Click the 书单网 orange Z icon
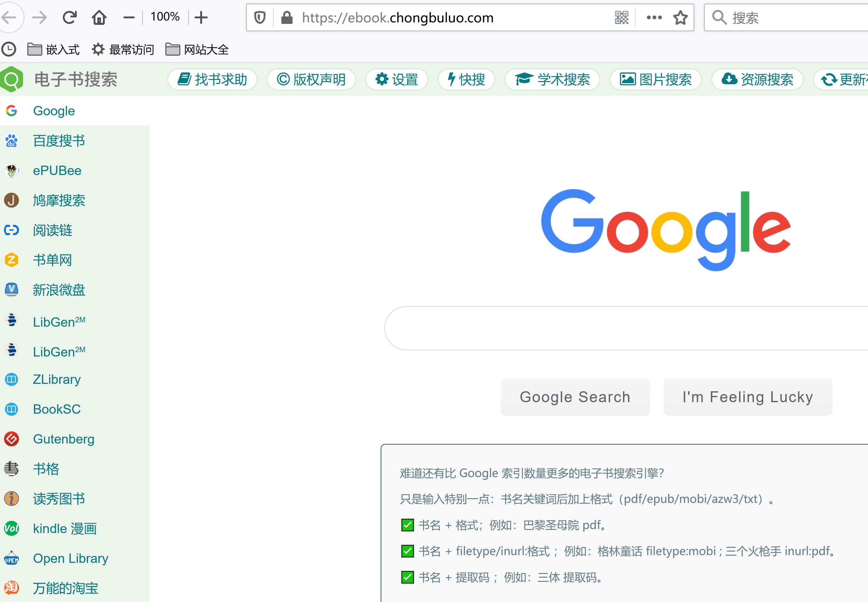868x602 pixels. click(x=12, y=260)
